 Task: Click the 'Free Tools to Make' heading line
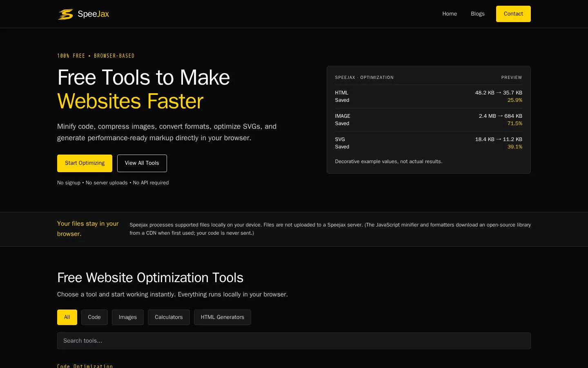tap(144, 78)
